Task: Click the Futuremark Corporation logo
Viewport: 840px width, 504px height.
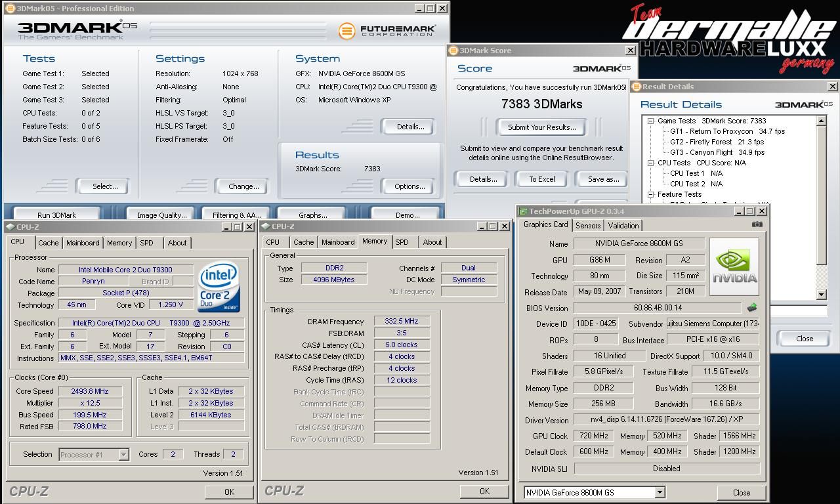Action: click(387, 31)
